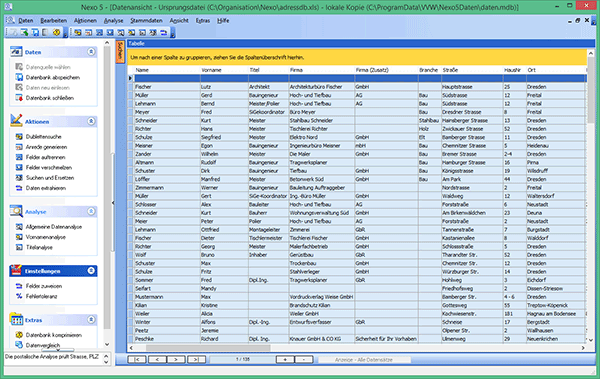
Task: Collapse the Extras sidebar group
Action: 91,319
